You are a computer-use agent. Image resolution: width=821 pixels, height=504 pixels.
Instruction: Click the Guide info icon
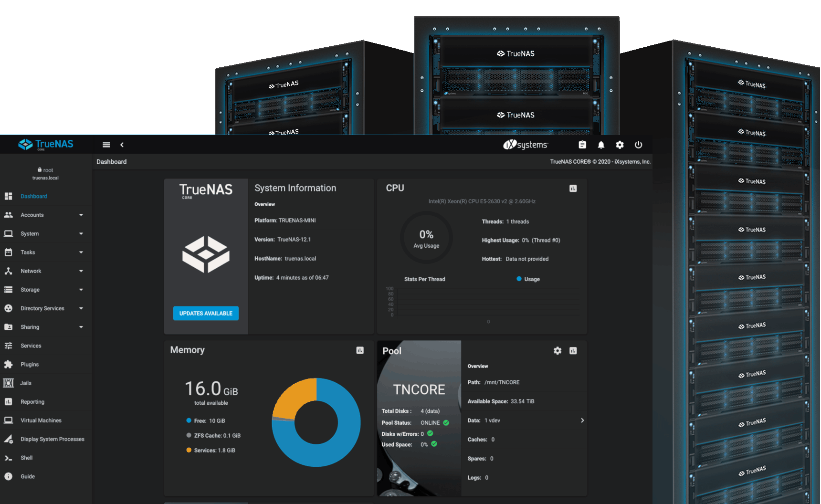point(8,476)
